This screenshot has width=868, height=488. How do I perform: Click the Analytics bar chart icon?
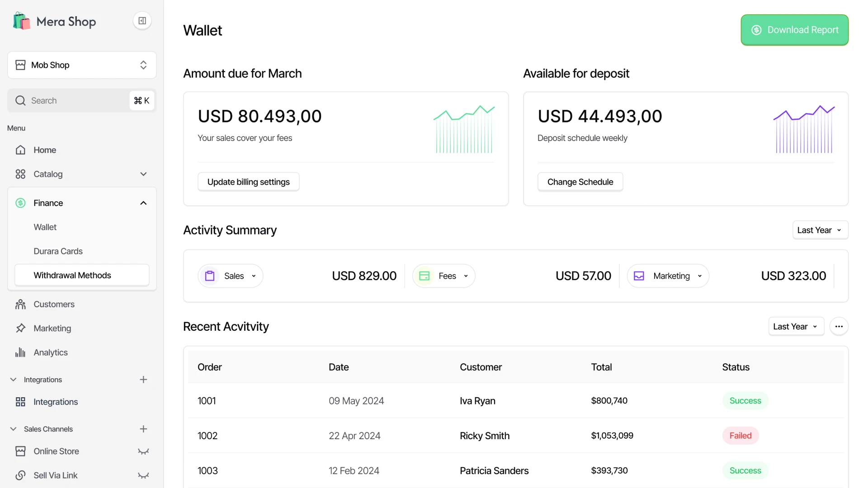(x=21, y=352)
